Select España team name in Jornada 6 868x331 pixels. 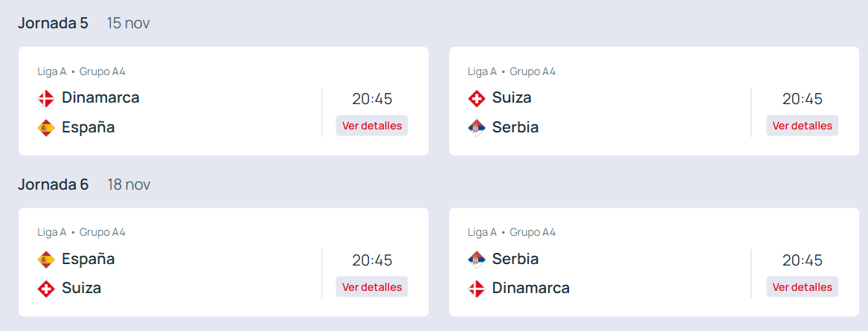(x=88, y=259)
